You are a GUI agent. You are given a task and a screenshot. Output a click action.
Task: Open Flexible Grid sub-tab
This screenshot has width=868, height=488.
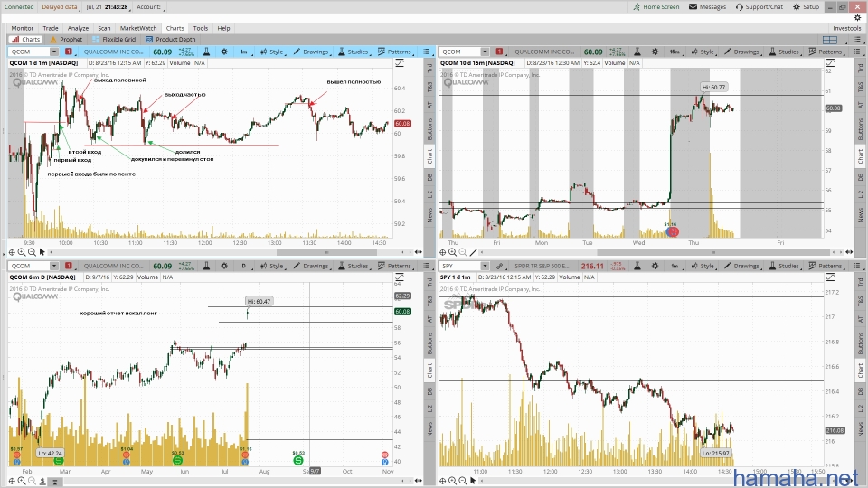114,39
